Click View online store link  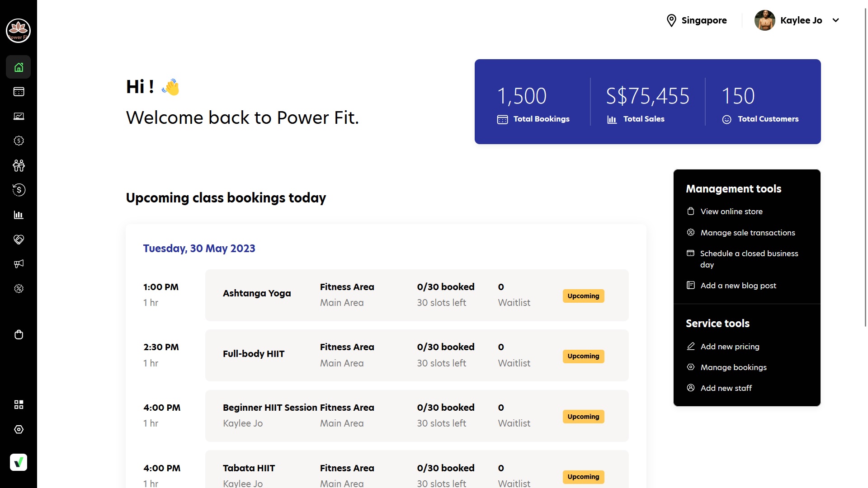click(x=731, y=211)
